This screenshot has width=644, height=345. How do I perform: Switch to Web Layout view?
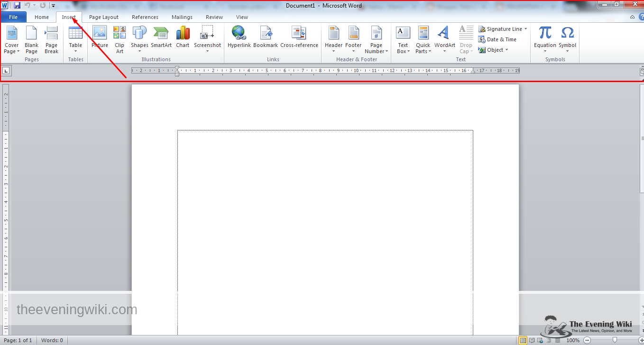pyautogui.click(x=539, y=340)
